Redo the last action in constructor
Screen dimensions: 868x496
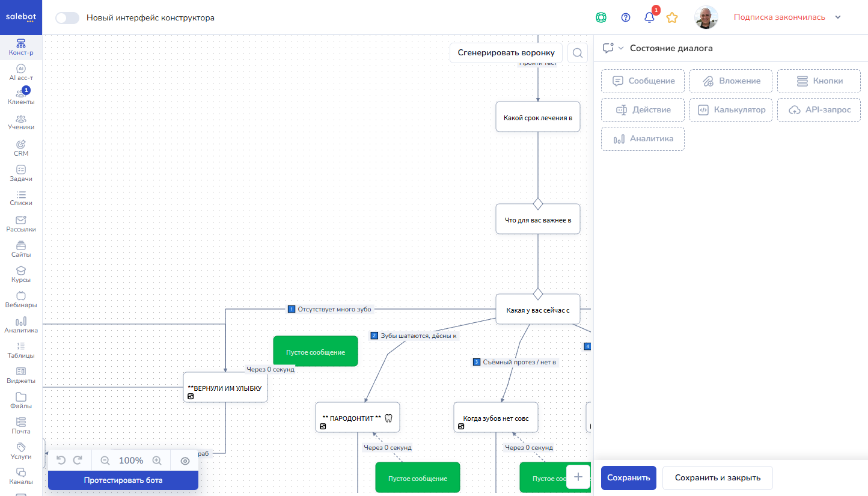78,461
